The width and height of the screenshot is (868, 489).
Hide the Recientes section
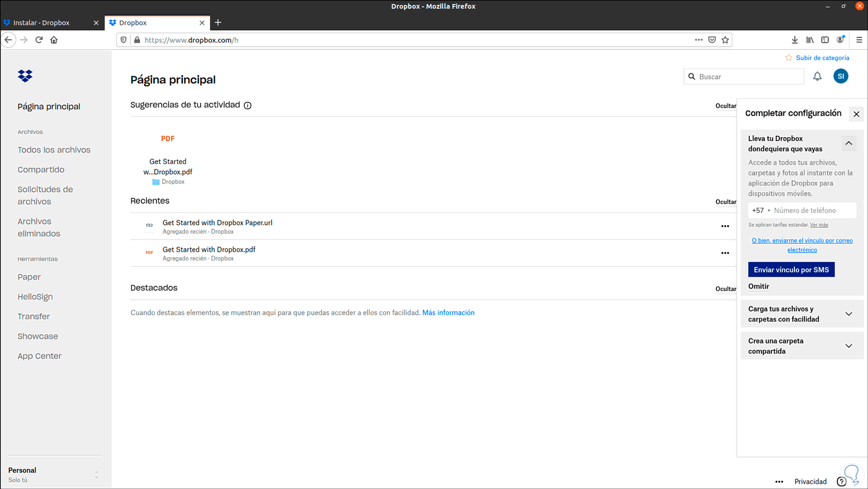726,202
